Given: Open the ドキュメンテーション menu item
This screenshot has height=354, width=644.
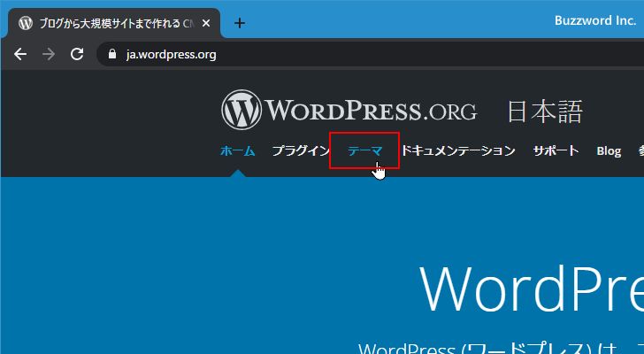Looking at the screenshot, I should [458, 150].
